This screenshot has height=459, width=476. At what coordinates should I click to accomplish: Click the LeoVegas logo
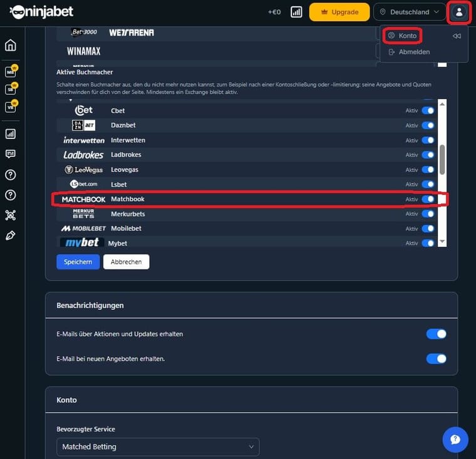(x=83, y=170)
